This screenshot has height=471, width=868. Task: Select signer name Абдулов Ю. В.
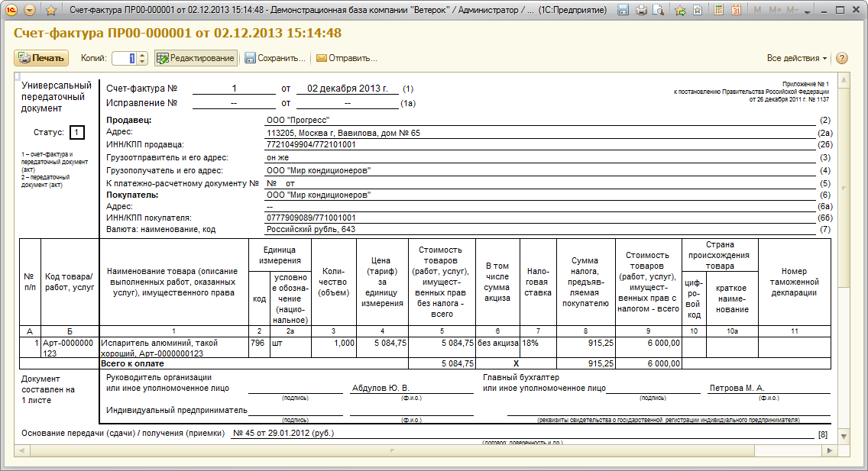click(381, 388)
